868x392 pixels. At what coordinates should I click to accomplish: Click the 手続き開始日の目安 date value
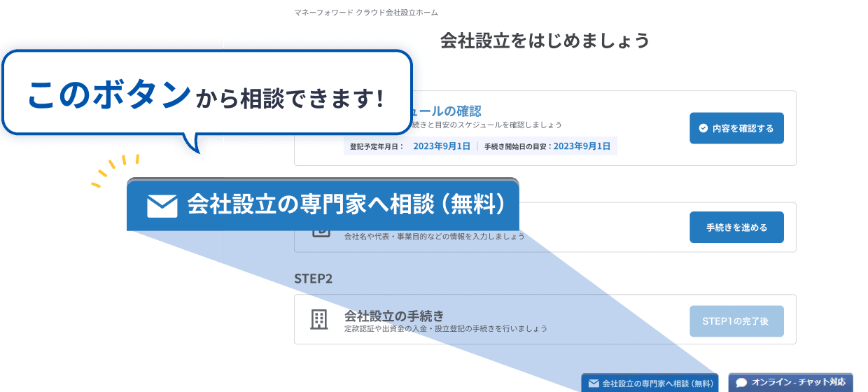(x=581, y=146)
